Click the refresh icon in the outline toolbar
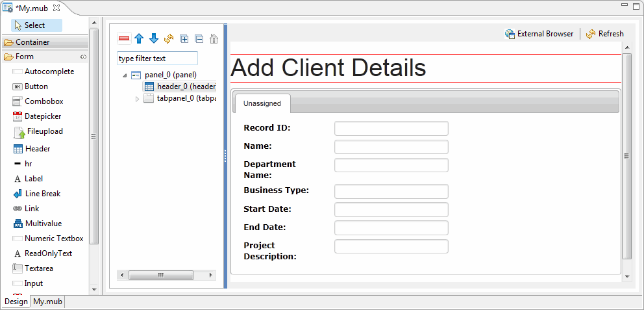The height and width of the screenshot is (310, 644). point(169,38)
